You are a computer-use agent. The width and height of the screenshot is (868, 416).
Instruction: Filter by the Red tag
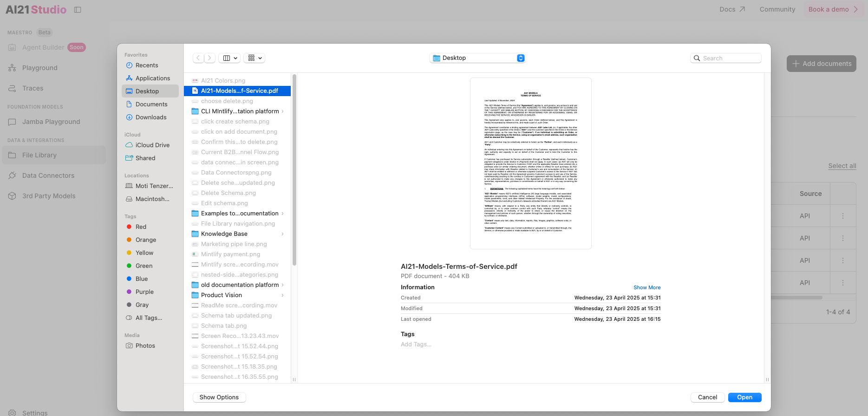point(141,227)
